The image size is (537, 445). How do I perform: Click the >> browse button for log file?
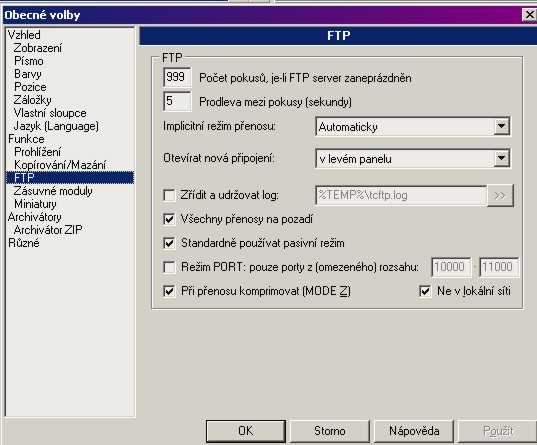coord(500,196)
